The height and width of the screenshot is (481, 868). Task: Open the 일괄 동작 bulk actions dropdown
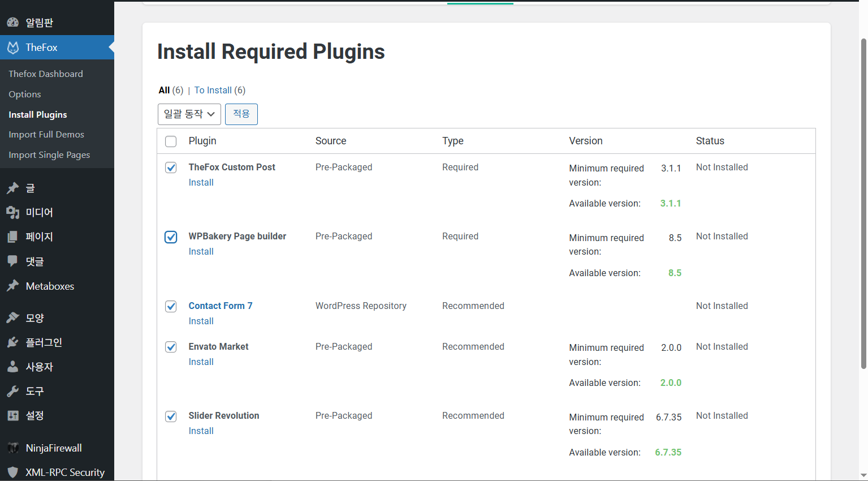pos(189,114)
